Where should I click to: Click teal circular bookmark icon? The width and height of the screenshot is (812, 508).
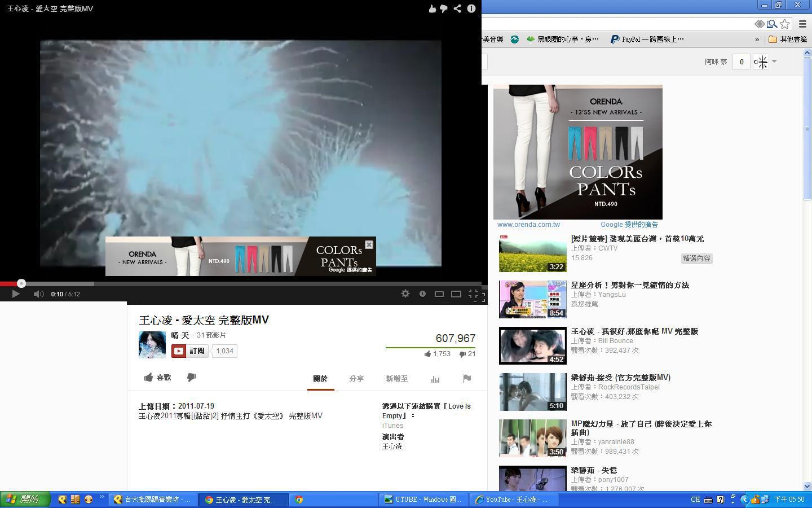(x=514, y=40)
